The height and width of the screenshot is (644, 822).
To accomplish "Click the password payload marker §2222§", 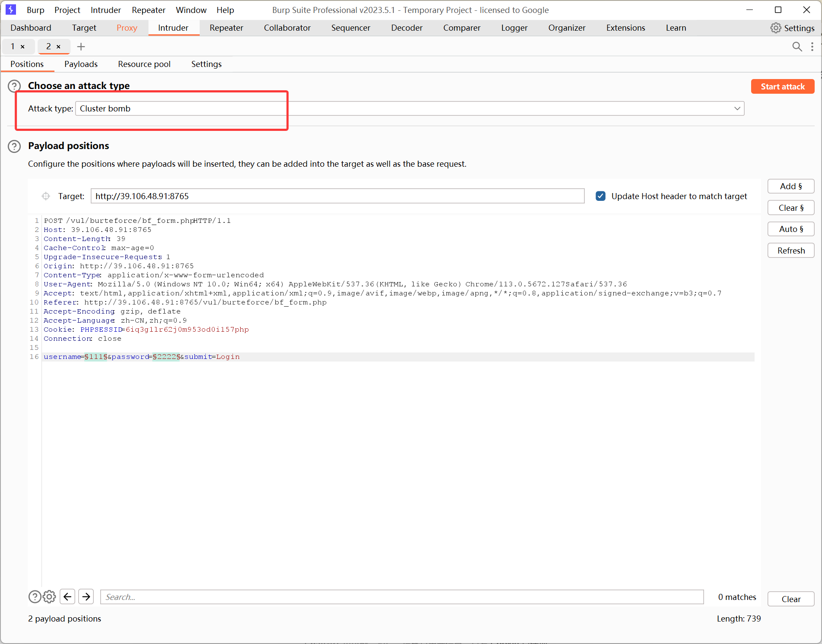I will pos(166,357).
